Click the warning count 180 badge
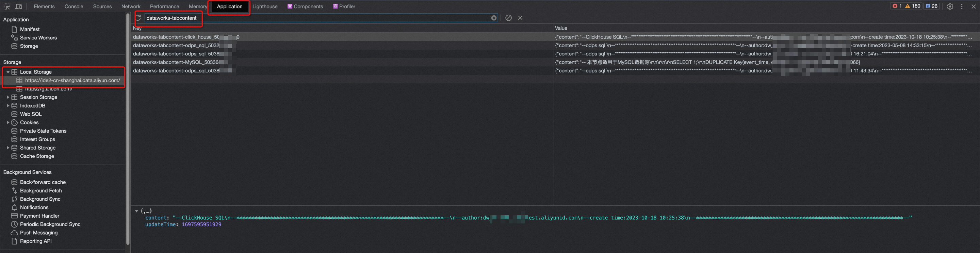This screenshot has width=980, height=253. coord(913,6)
